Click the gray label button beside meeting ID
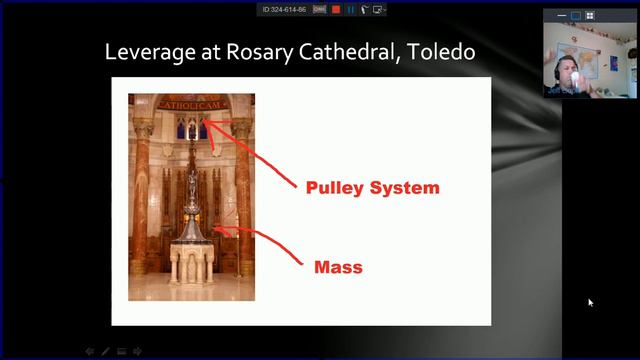This screenshot has height=360, width=640. pos(320,9)
